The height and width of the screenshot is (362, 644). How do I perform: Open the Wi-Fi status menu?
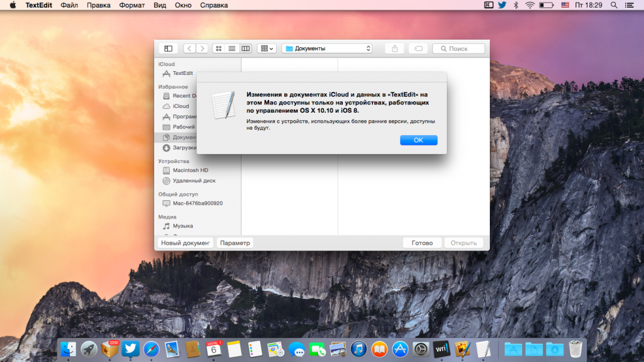coord(530,5)
